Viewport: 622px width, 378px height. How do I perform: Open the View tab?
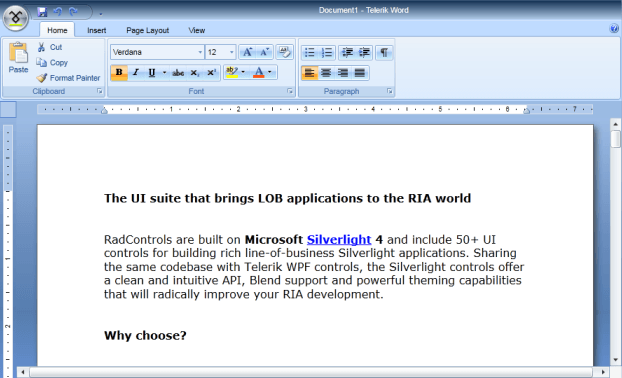(x=196, y=30)
